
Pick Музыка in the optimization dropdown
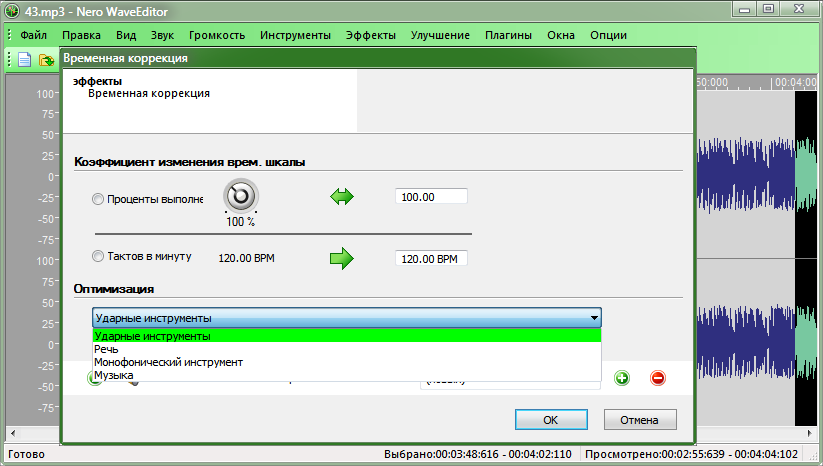point(114,375)
